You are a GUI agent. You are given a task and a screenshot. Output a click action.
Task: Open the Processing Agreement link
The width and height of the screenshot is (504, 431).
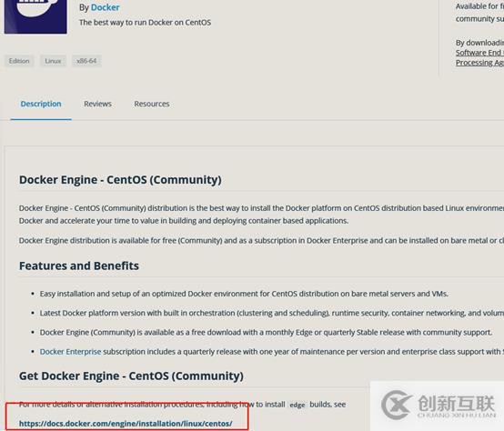point(479,63)
